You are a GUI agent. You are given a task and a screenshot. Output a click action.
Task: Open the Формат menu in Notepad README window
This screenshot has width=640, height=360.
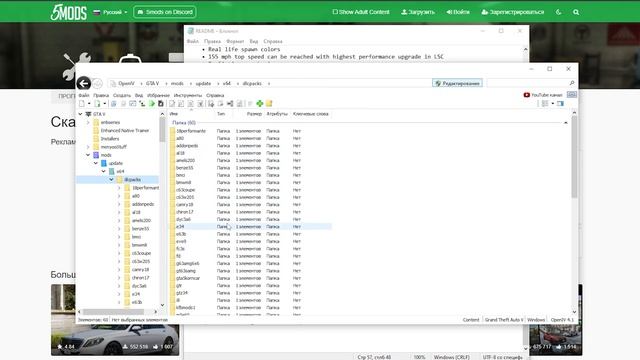click(x=235, y=41)
